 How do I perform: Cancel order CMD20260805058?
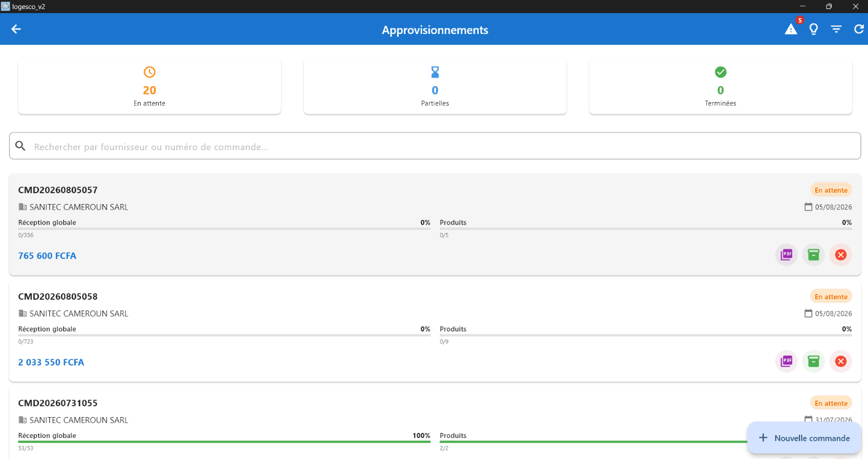point(841,362)
